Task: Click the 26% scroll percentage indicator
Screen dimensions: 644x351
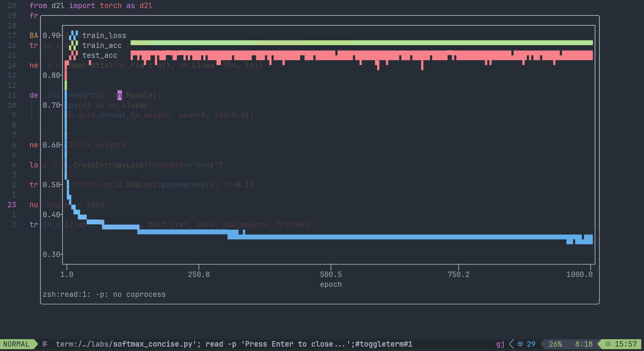Action: (x=555, y=344)
